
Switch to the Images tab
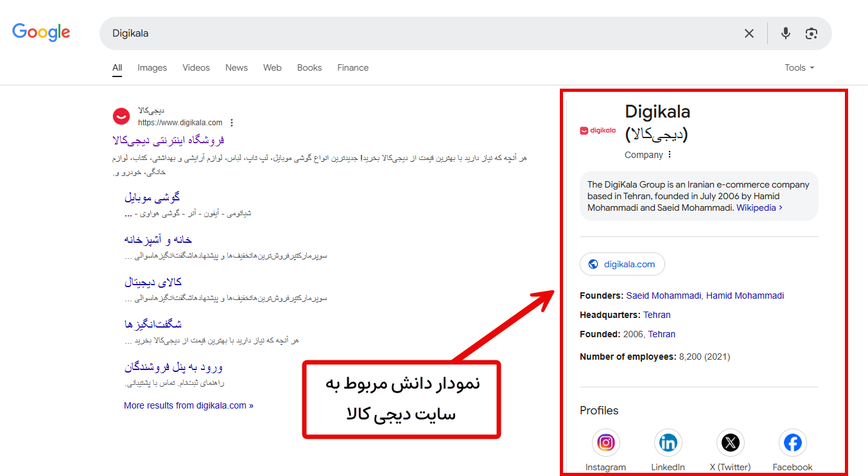[152, 67]
